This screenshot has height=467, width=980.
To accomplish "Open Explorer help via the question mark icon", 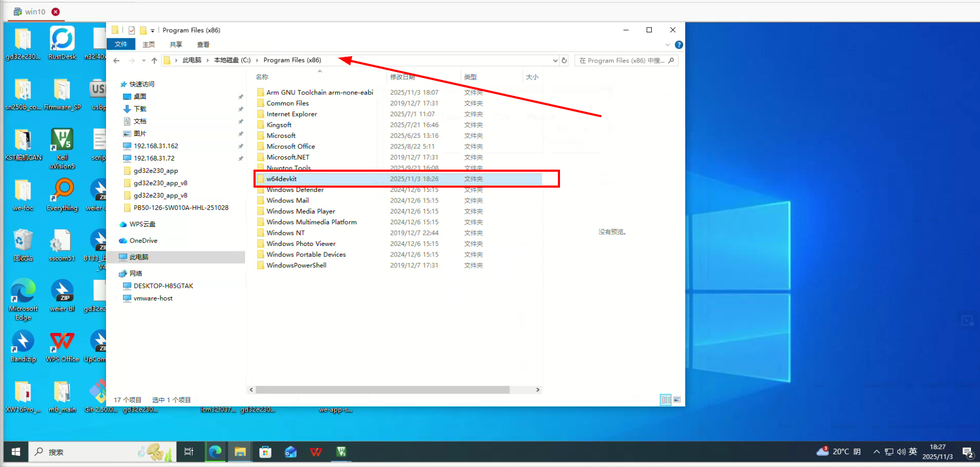I will point(679,45).
